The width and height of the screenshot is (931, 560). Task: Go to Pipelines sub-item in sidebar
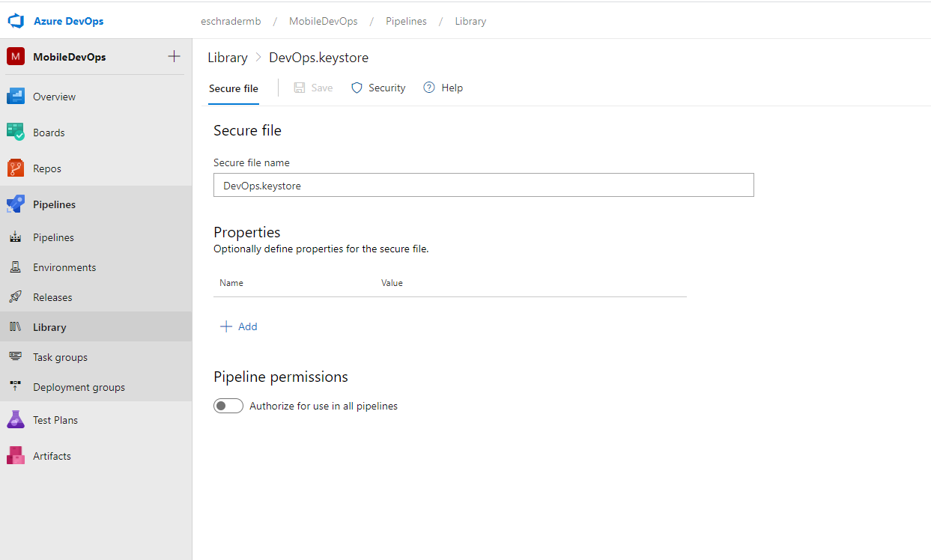(96, 237)
